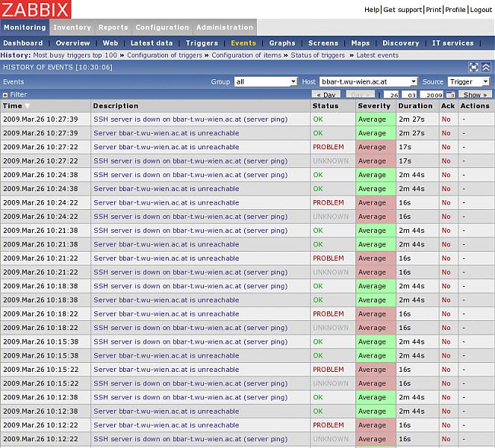
Task: Go to previous day with « Day button
Action: pyautogui.click(x=326, y=95)
